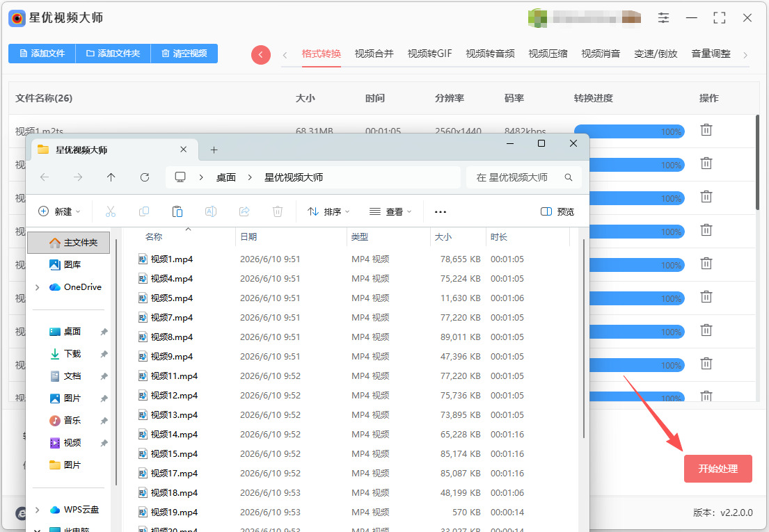Switch to the 格式转换 tab
Viewport: 769px width, 532px height.
pyautogui.click(x=322, y=54)
